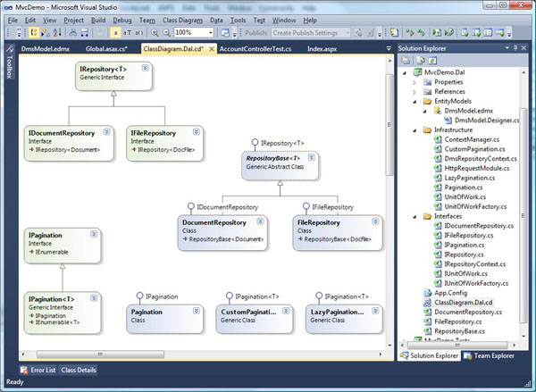The image size is (536, 392).
Task: Open Solution Explorer window position dropdown
Action: (x=507, y=48)
